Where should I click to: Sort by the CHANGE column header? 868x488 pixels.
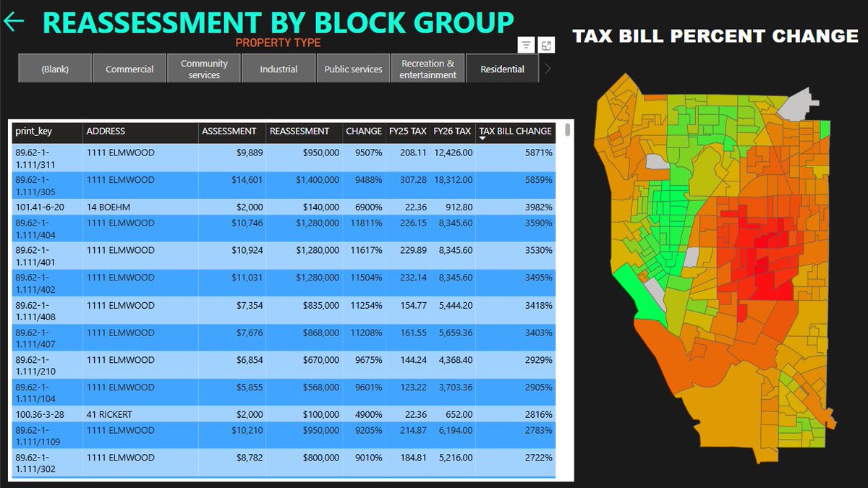click(x=364, y=132)
